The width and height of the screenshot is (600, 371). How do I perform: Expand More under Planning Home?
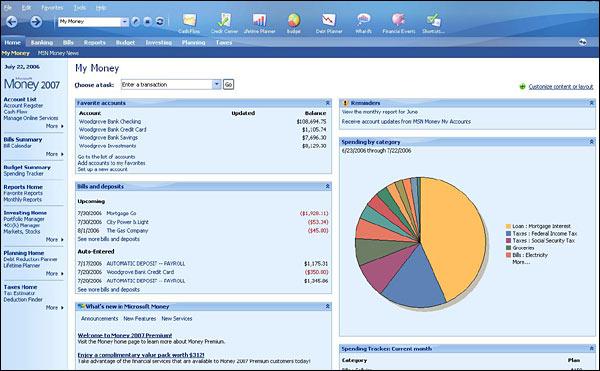55,274
